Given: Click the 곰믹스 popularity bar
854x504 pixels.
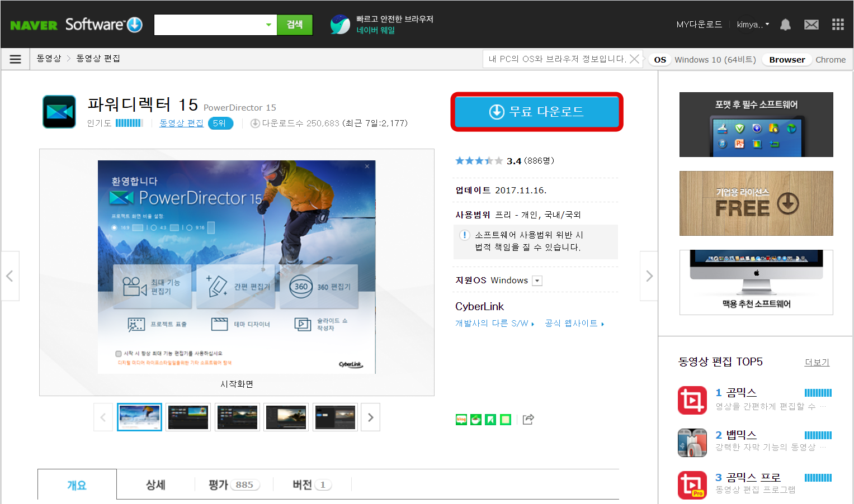Looking at the screenshot, I should [x=818, y=393].
